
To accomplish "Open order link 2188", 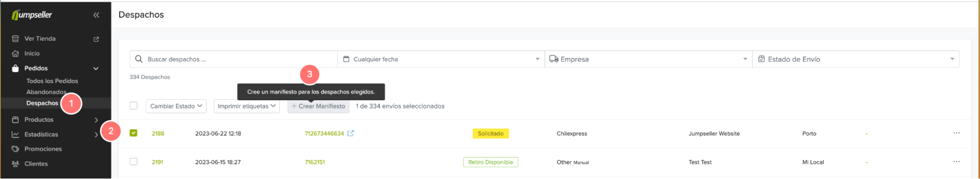I will tap(158, 134).
